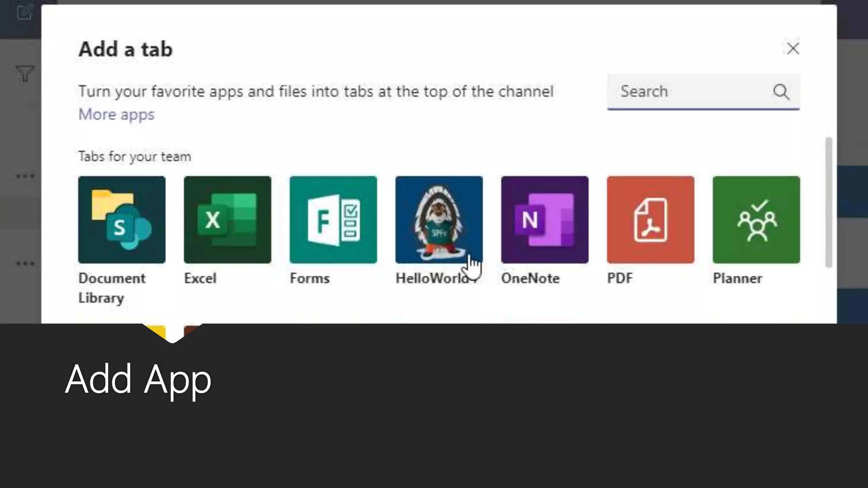Click the 'Forms' label text
868x488 pixels.
tap(310, 278)
